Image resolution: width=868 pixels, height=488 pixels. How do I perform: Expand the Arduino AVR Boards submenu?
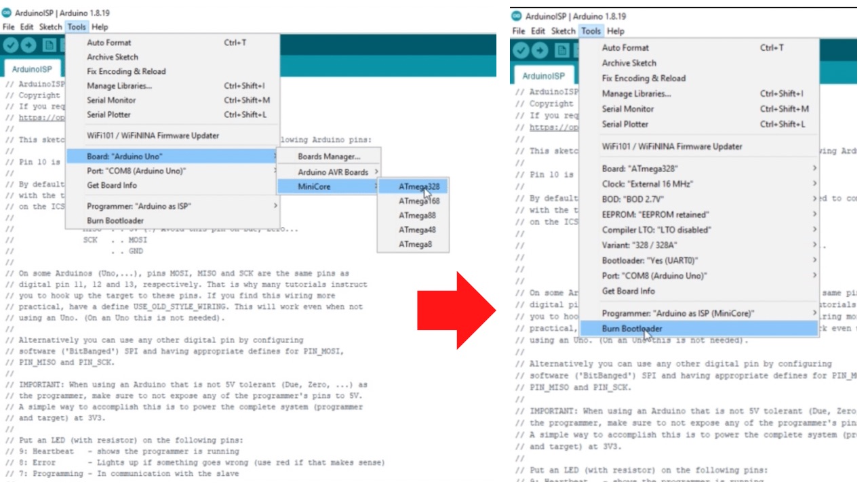point(329,172)
